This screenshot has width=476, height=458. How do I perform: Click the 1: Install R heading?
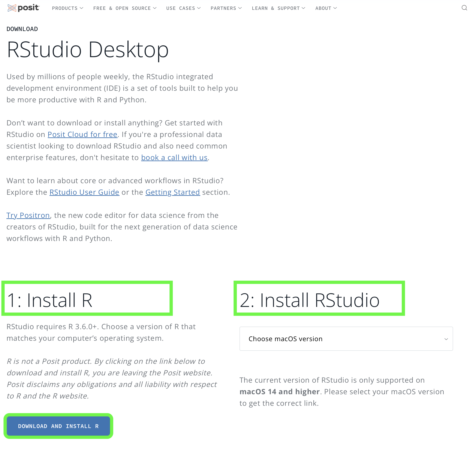click(50, 300)
